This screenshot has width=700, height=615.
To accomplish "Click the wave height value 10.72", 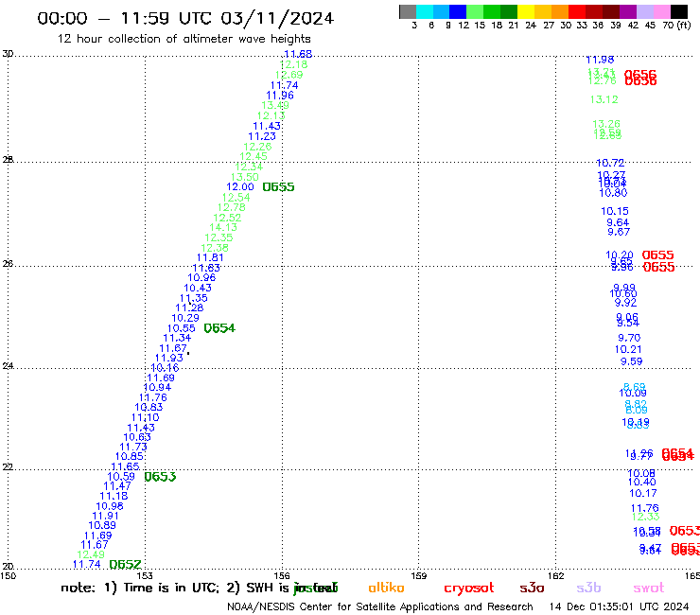I will pyautogui.click(x=610, y=163).
